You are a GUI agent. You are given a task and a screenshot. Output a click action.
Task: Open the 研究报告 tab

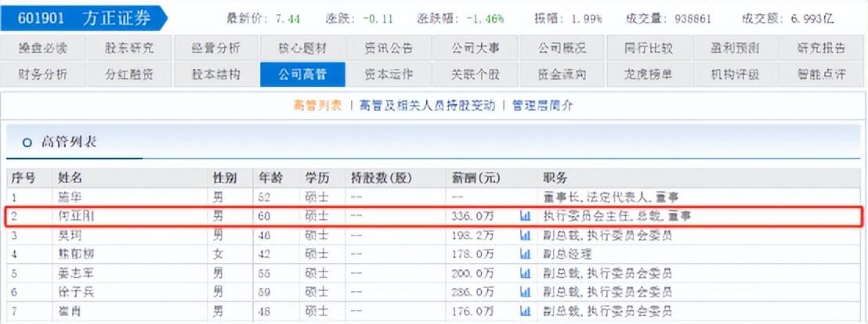click(x=822, y=48)
